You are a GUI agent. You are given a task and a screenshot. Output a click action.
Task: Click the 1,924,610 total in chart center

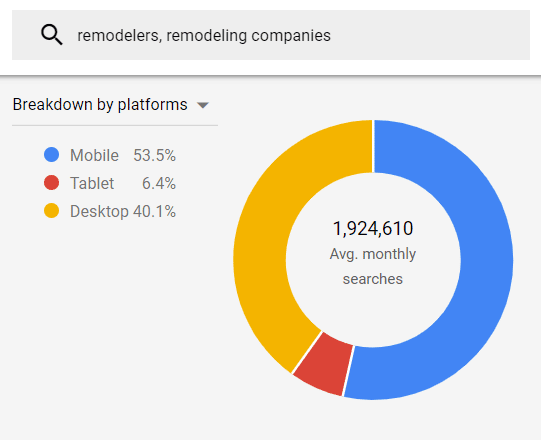[373, 228]
